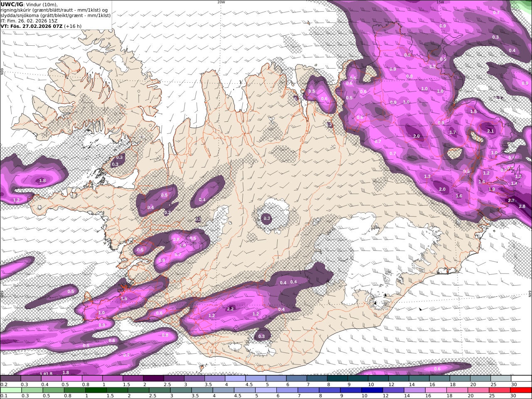Viewport: 532px width, 399px height.
Task: Select the dark purple snow swatch between 2 and 2.5
Action: [153, 379]
